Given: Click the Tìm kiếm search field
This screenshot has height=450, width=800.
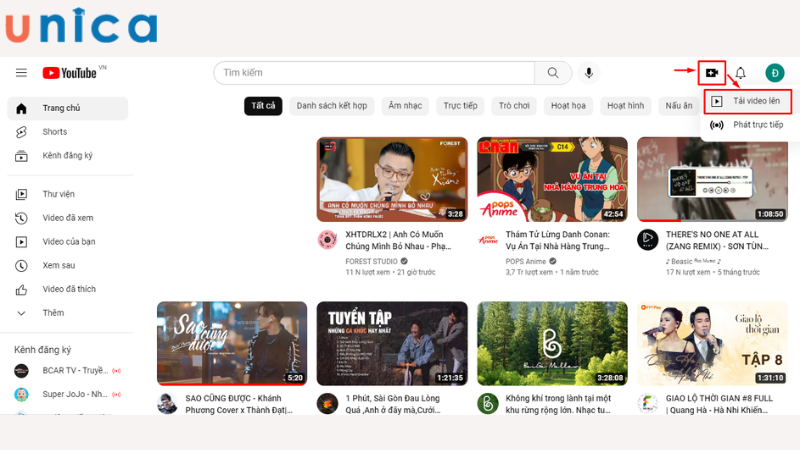Looking at the screenshot, I should point(374,73).
